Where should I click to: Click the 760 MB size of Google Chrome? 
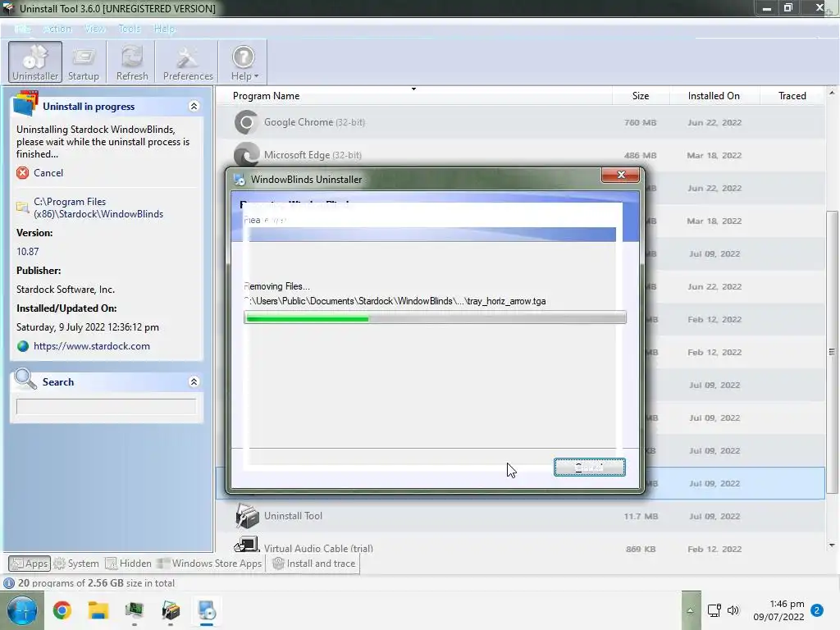click(640, 122)
